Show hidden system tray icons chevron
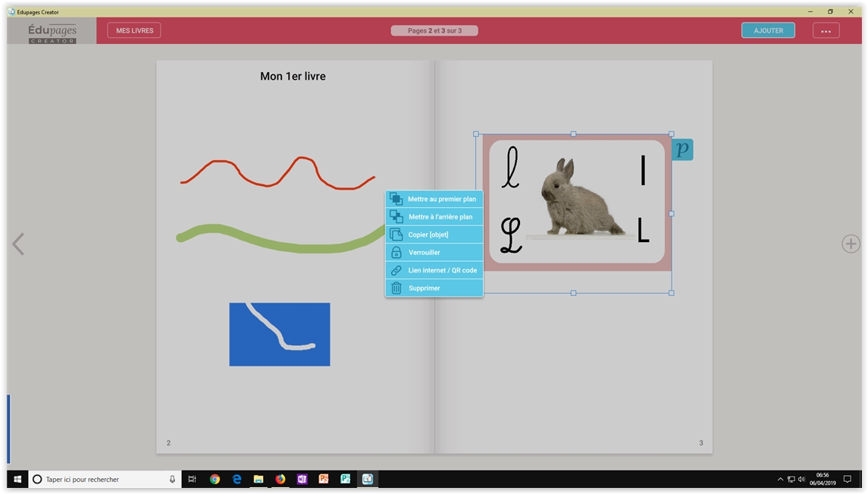 pos(780,480)
